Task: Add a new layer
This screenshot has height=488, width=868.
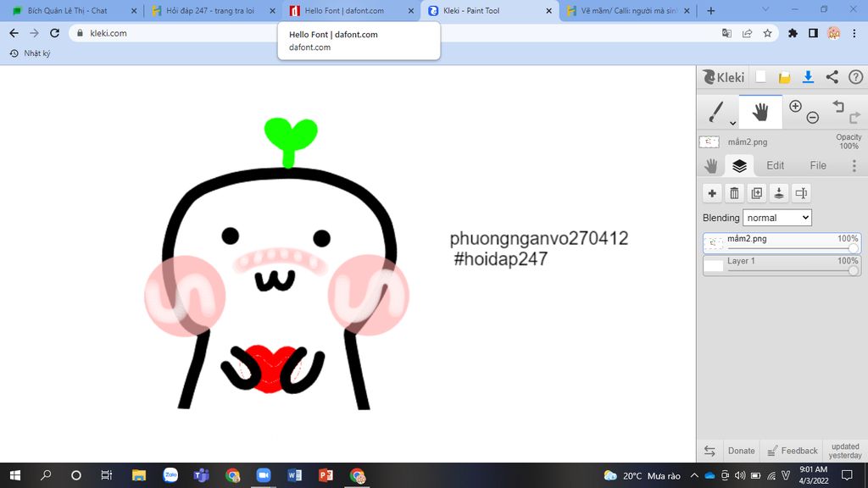Action: 712,193
